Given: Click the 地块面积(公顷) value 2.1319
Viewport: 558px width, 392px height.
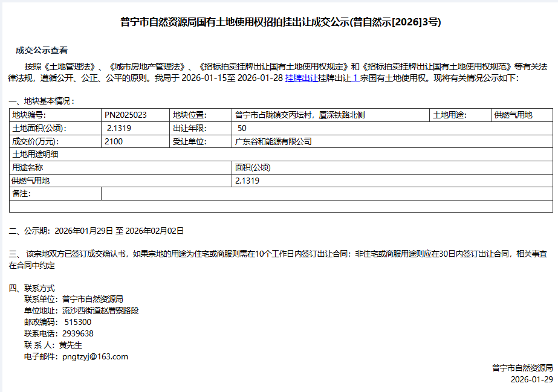Looking at the screenshot, I should click(x=119, y=128).
